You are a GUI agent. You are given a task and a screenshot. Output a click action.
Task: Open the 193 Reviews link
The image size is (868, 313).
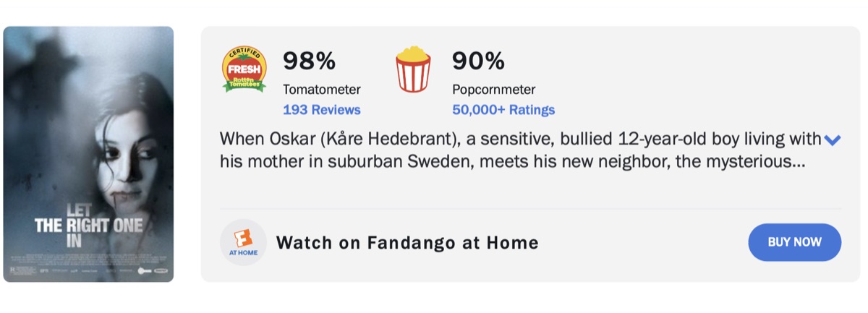(321, 110)
